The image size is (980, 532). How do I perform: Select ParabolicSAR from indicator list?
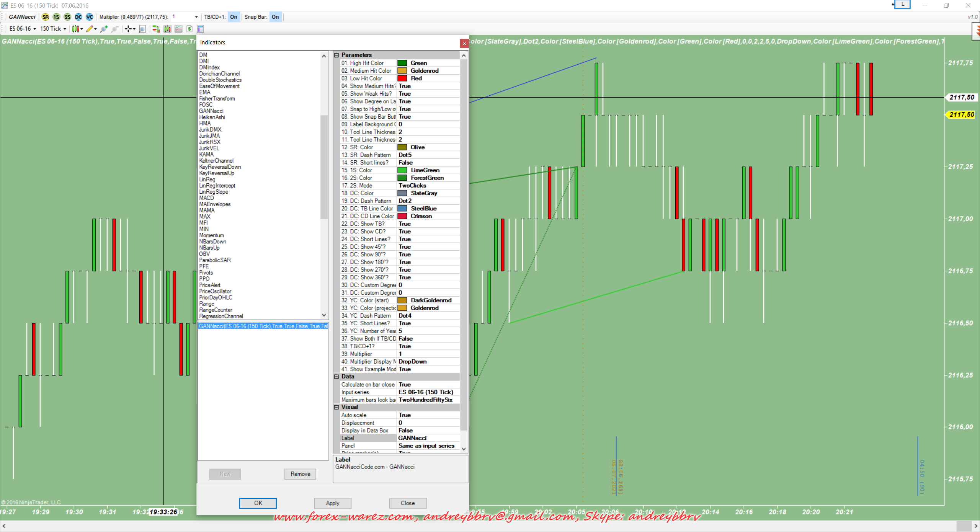pyautogui.click(x=215, y=260)
